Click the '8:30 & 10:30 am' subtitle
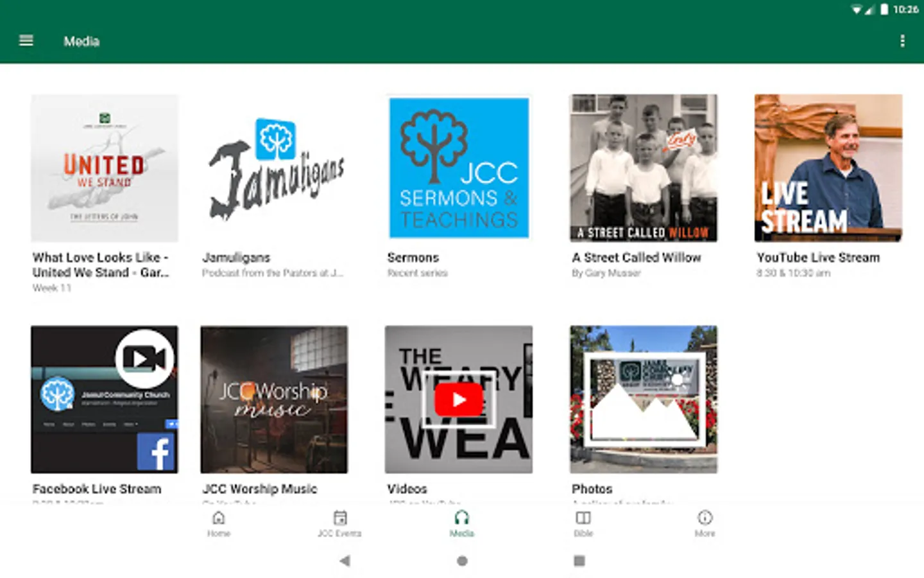The height and width of the screenshot is (578, 924). point(793,273)
